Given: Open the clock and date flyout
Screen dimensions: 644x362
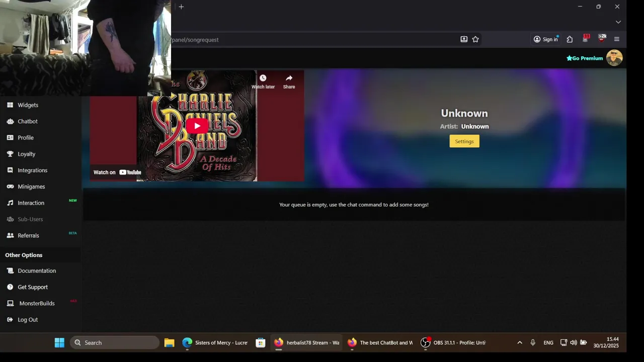Looking at the screenshot, I should (x=606, y=342).
